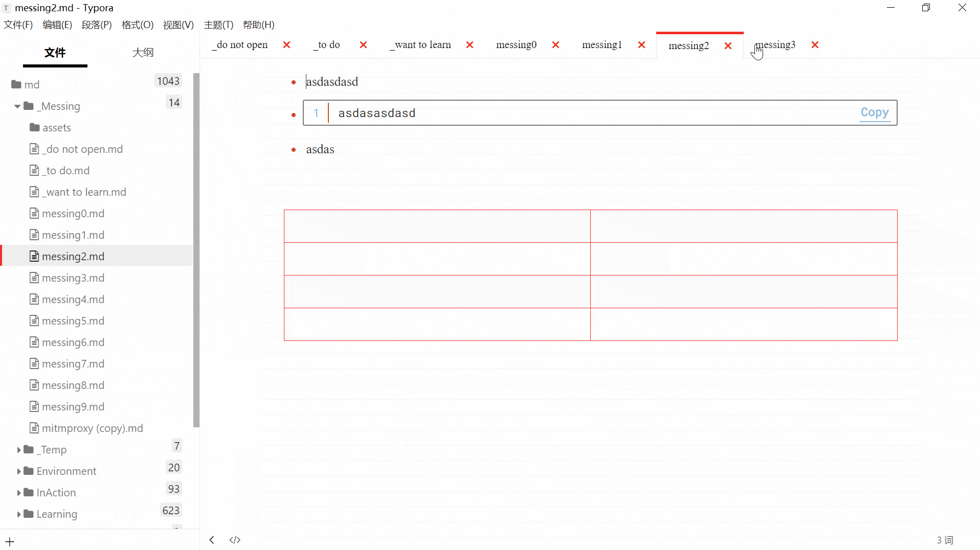Click the sidebar scrollbar
The width and height of the screenshot is (980, 550).
(196, 250)
